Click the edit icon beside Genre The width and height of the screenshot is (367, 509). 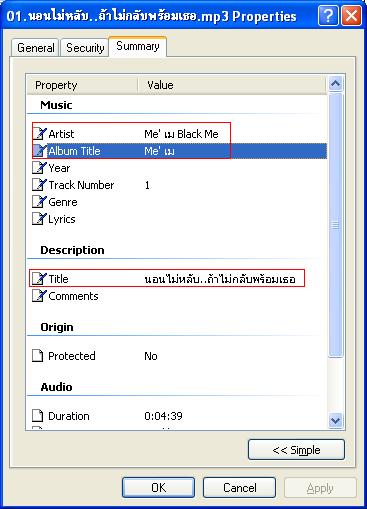click(x=39, y=202)
